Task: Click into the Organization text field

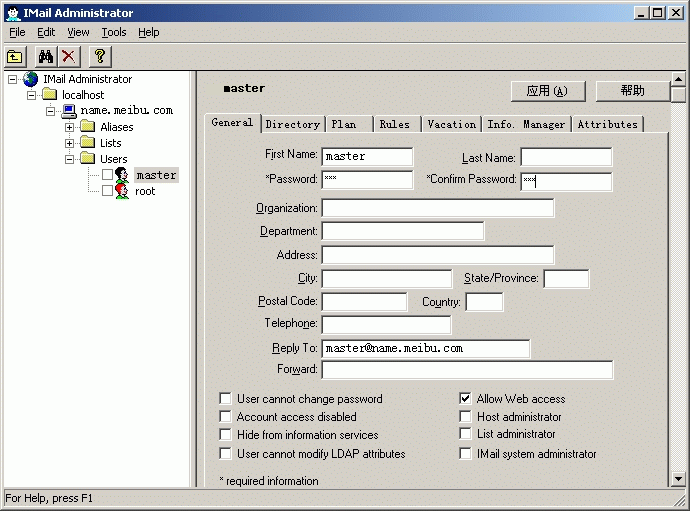Action: point(437,208)
